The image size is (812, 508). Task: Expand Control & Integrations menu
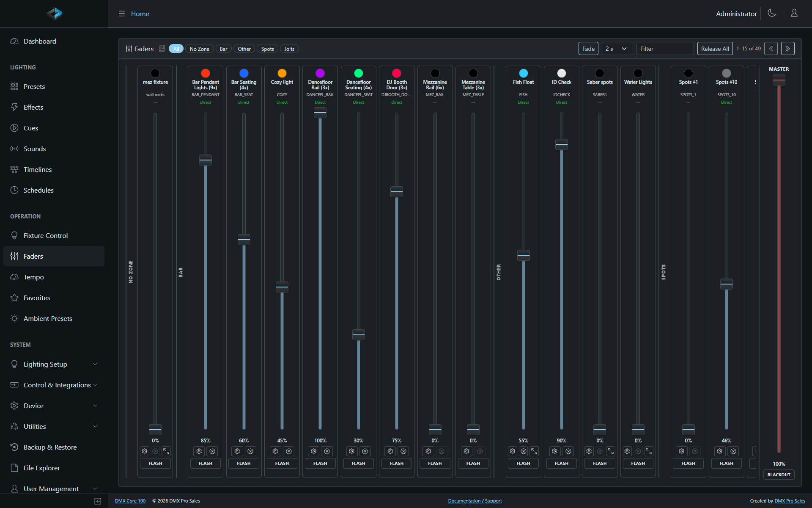point(54,385)
